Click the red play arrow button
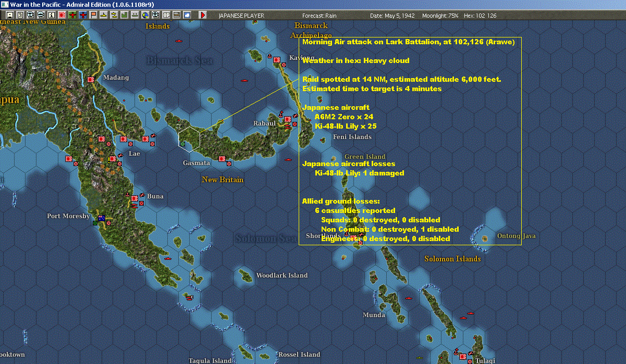Image resolution: width=626 pixels, height=364 pixels. tap(203, 15)
